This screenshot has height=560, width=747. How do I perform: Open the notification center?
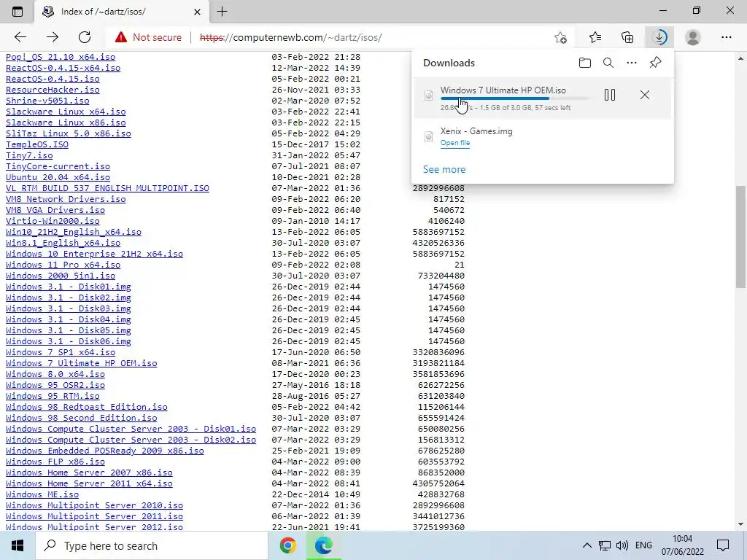723,545
